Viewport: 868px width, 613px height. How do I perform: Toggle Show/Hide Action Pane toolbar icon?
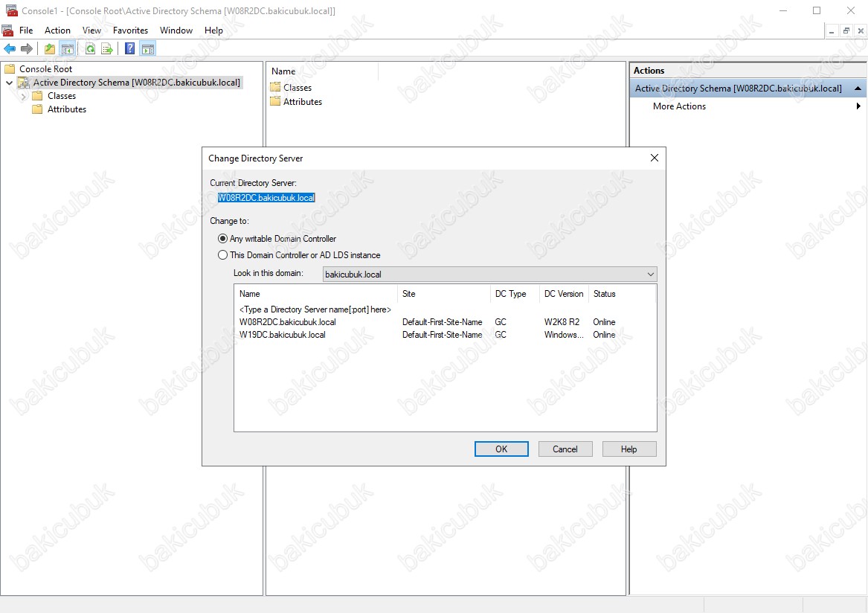click(x=148, y=49)
